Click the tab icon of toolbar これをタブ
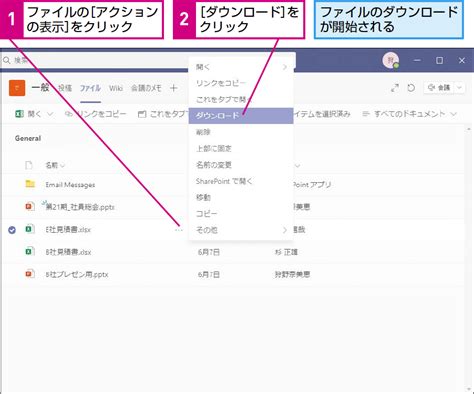The image size is (474, 394). click(x=142, y=114)
